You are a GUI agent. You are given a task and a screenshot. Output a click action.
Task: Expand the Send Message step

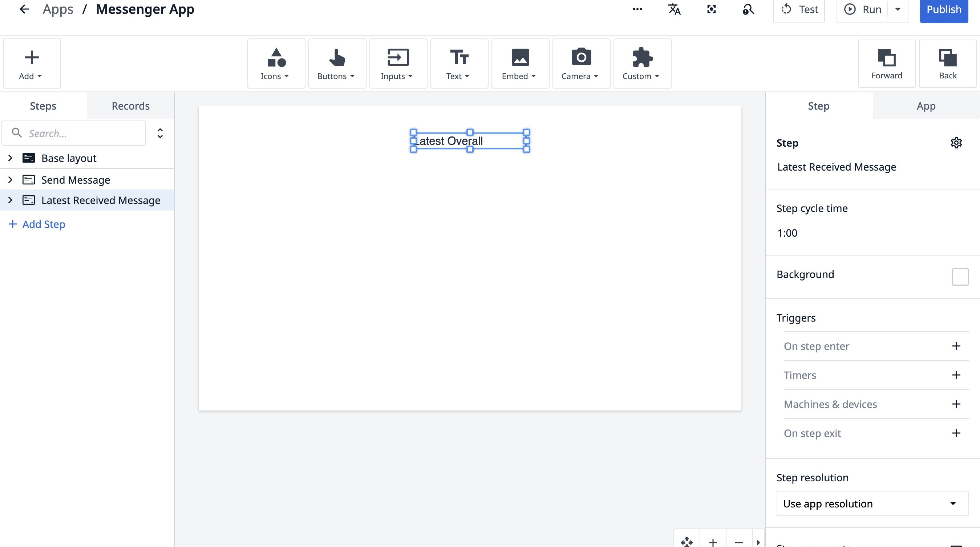click(10, 179)
